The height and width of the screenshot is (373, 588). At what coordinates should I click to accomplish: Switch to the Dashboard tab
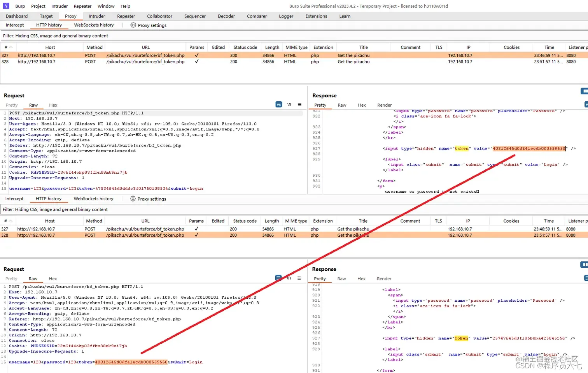pos(17,16)
